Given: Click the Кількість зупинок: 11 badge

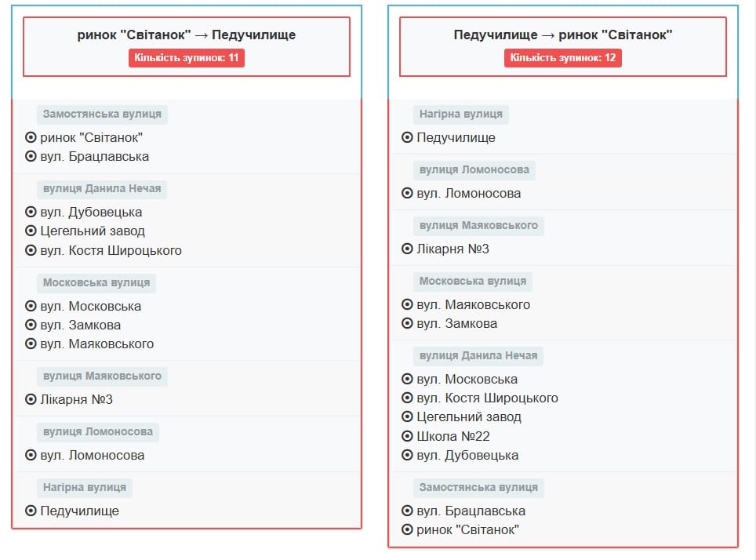Looking at the screenshot, I should click(x=187, y=57).
